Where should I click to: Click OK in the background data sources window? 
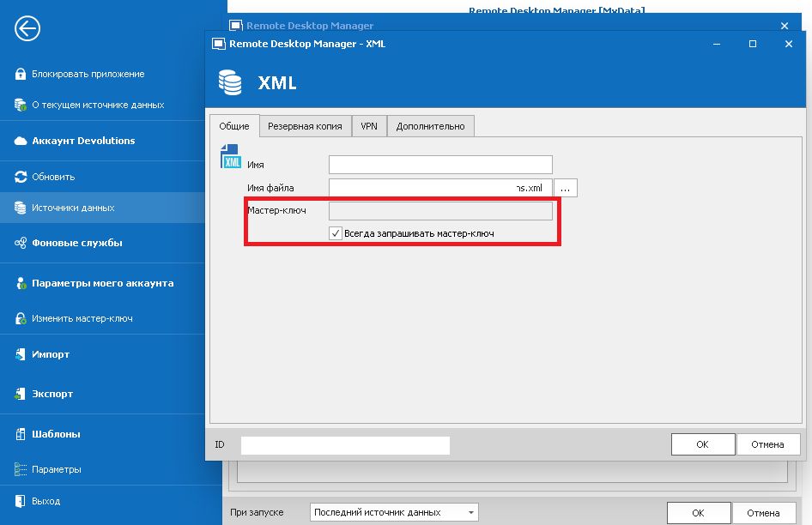699,513
